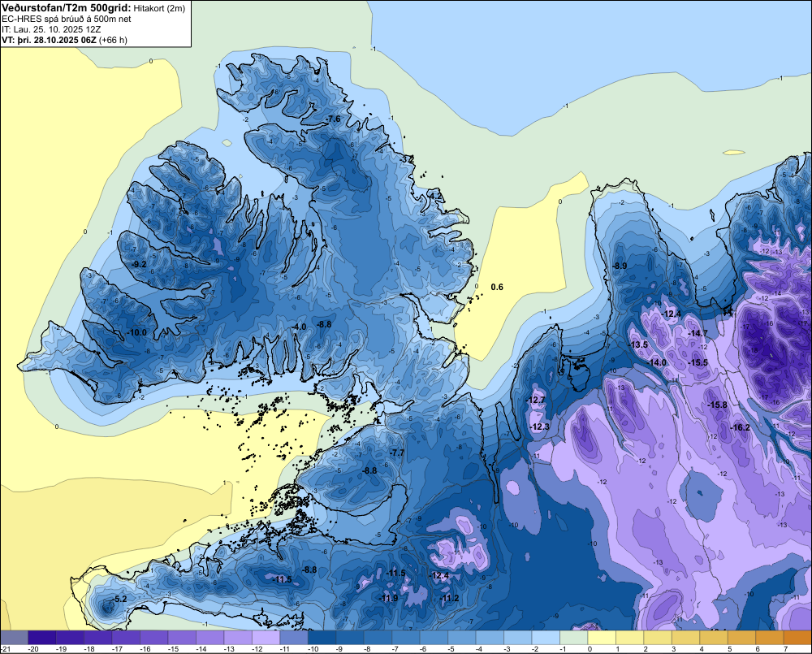Click the legend swatch between -16 and -15
This screenshot has height=654, width=812.
click(153, 637)
